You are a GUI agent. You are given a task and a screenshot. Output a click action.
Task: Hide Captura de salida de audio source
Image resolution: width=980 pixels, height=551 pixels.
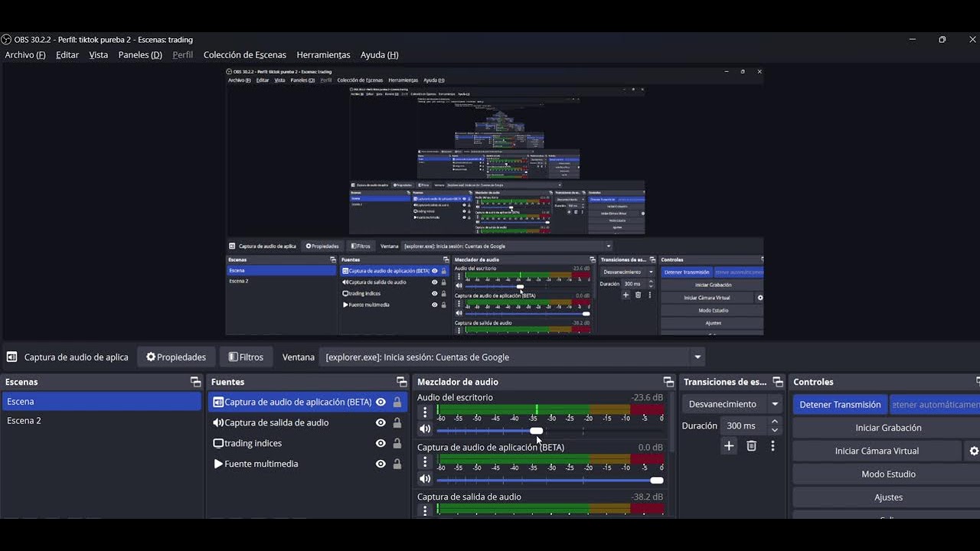pos(381,422)
